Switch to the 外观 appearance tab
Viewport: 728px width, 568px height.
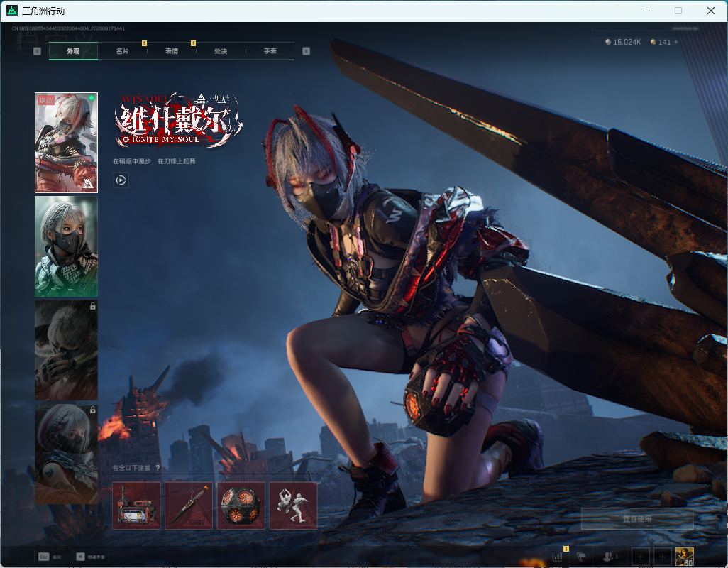[x=73, y=51]
